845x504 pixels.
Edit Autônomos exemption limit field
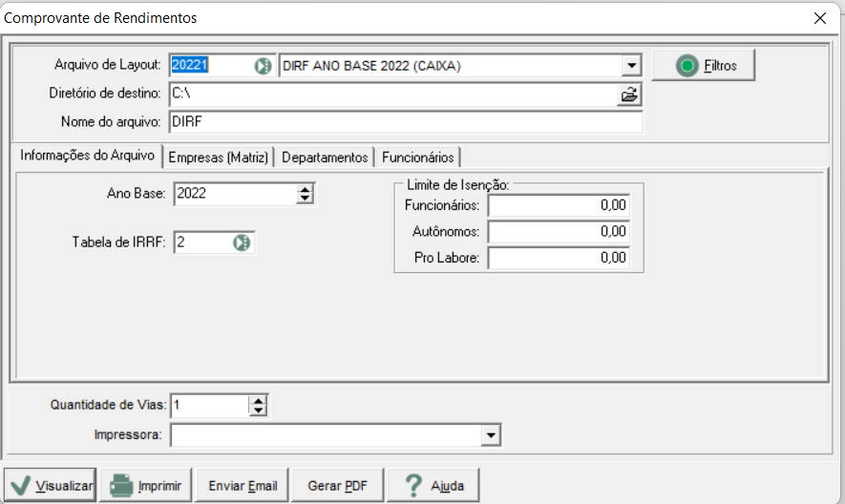click(x=559, y=232)
